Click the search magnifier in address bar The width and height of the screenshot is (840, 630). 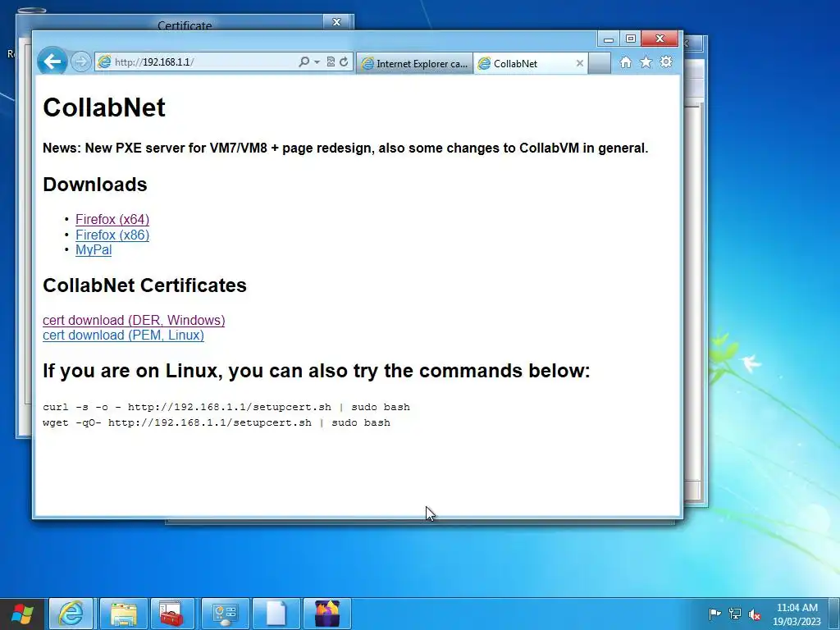(304, 62)
